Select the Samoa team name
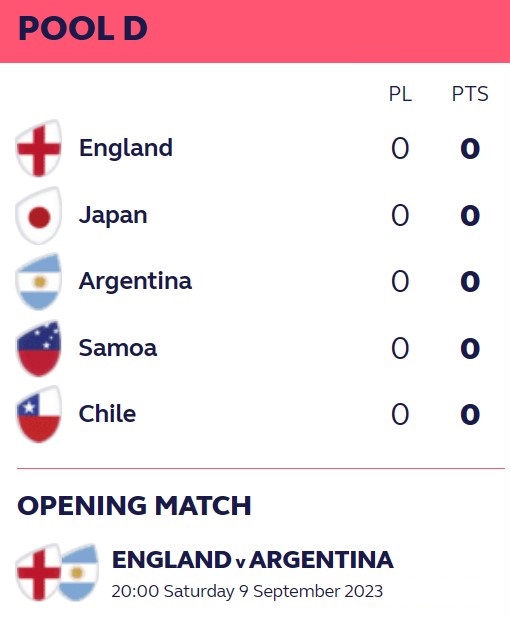Viewport: 510px width, 620px height. click(x=118, y=348)
